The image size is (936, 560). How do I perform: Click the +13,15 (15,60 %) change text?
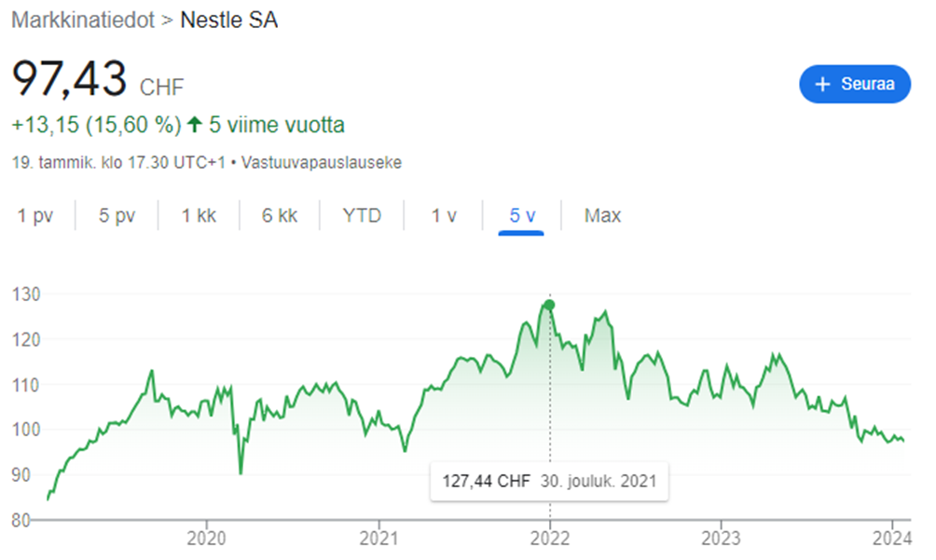point(96,124)
